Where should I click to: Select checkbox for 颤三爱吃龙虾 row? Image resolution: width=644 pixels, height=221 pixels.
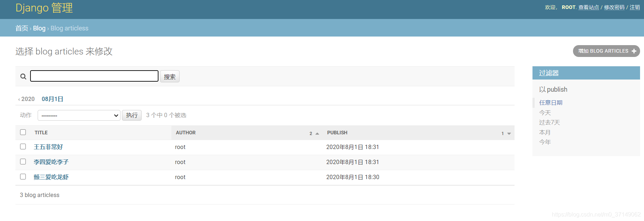(23, 177)
